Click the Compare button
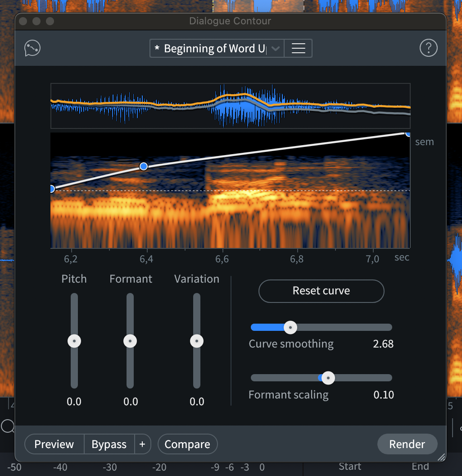This screenshot has width=462, height=476. point(187,444)
